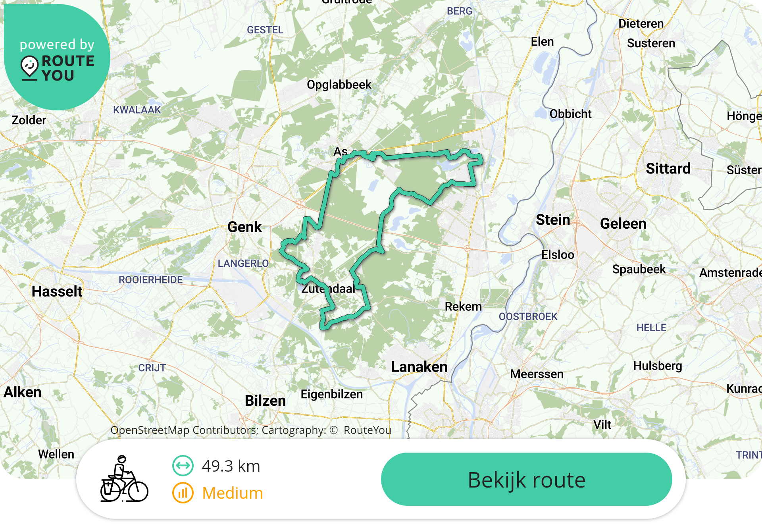This screenshot has width=762, height=532.
Task: Click the Geleen city label
Action: click(623, 224)
